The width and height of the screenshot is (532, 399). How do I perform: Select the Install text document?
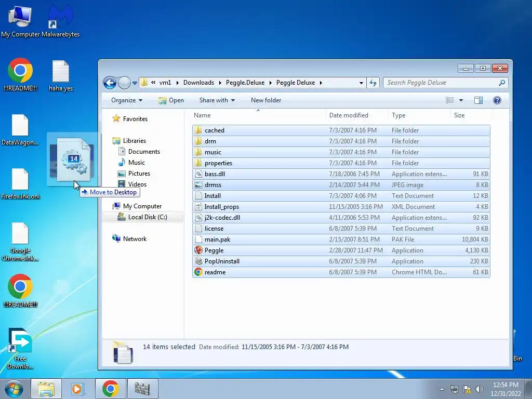341,195
